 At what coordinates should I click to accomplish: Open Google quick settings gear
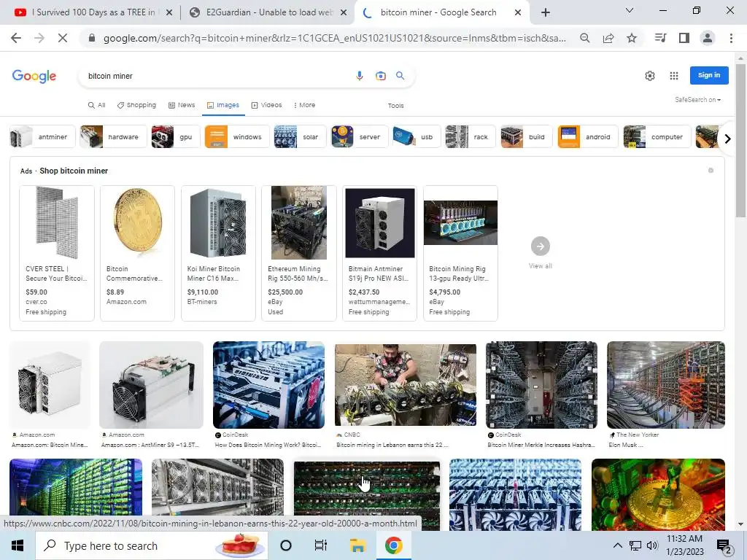coord(650,76)
